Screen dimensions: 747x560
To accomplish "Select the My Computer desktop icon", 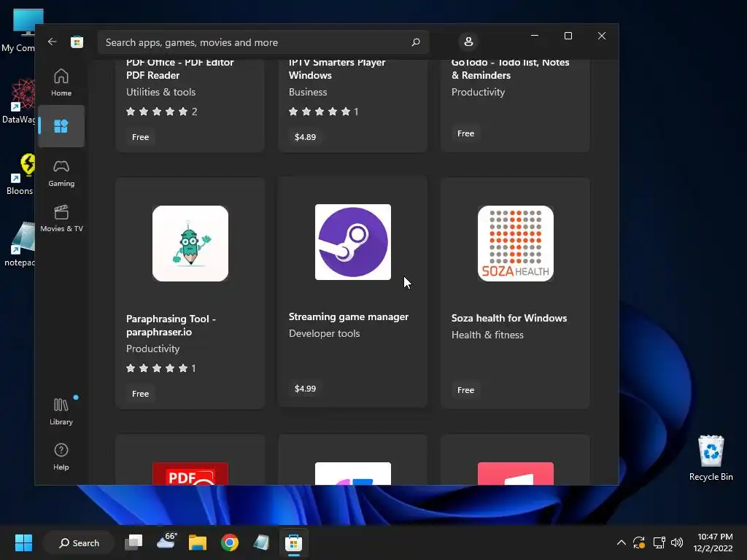I will pyautogui.click(x=19, y=31).
